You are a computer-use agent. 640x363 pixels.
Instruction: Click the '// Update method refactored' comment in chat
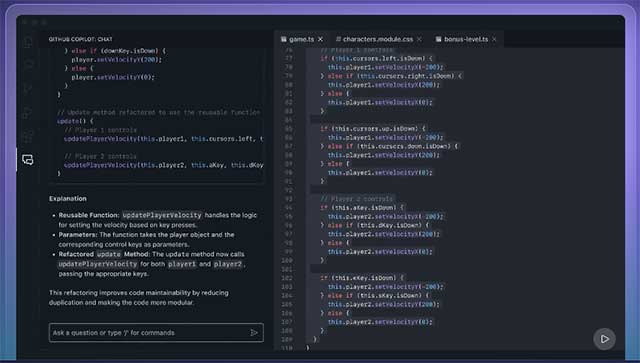[x=159, y=112]
